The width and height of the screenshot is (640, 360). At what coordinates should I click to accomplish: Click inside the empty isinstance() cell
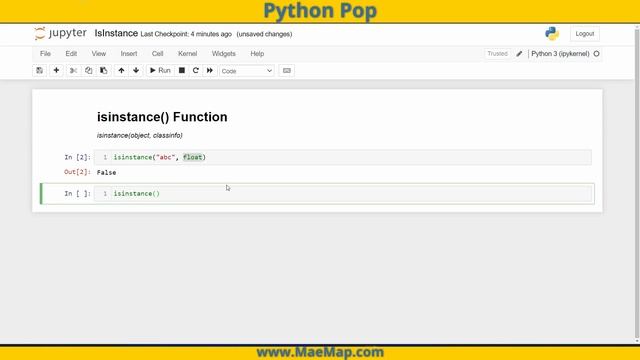(343, 193)
